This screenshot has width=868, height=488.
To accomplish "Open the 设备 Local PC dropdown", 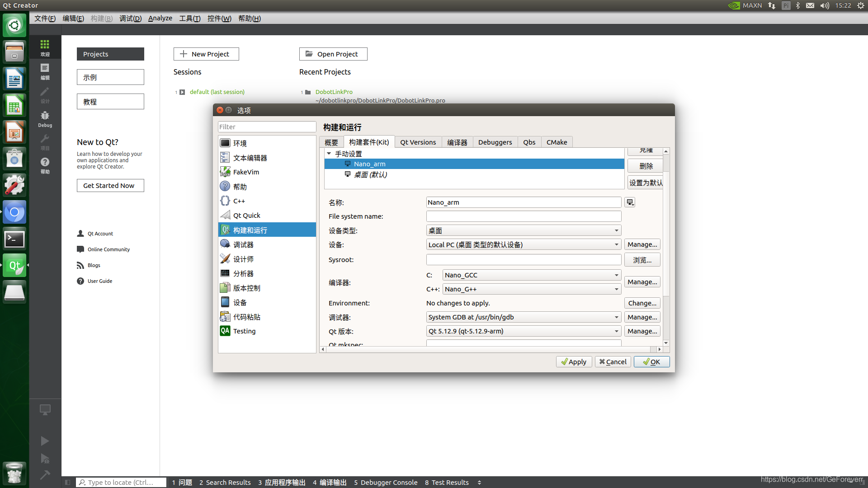I will [524, 244].
